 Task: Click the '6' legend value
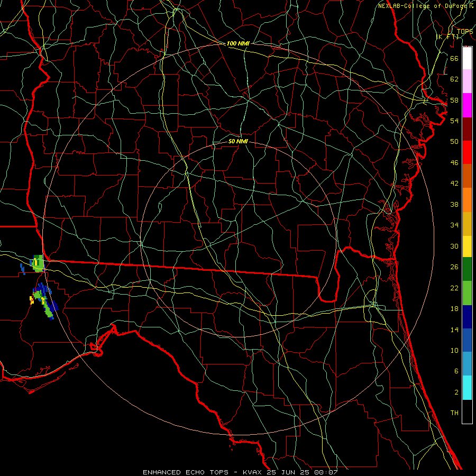[456, 371]
